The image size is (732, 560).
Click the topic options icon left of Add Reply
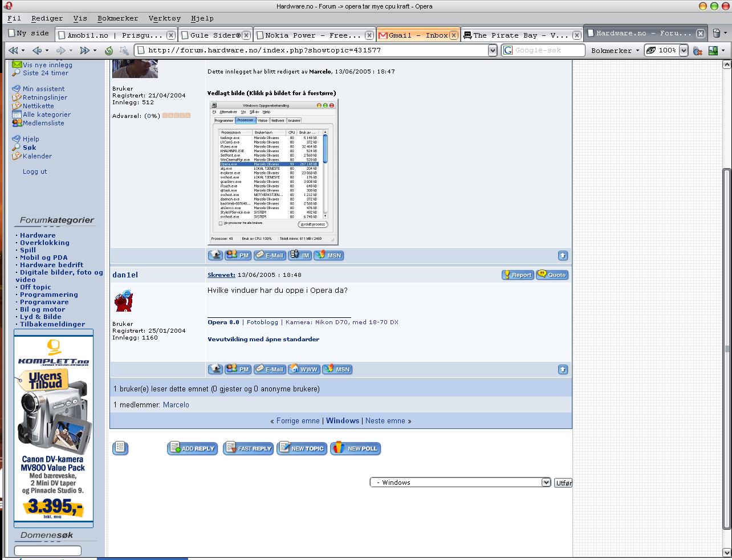[120, 448]
